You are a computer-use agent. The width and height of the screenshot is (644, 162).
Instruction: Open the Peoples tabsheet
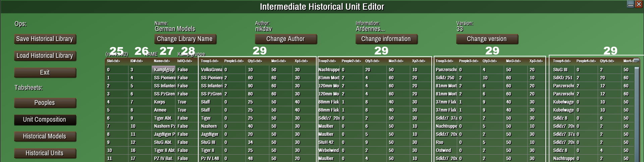pyautogui.click(x=45, y=103)
